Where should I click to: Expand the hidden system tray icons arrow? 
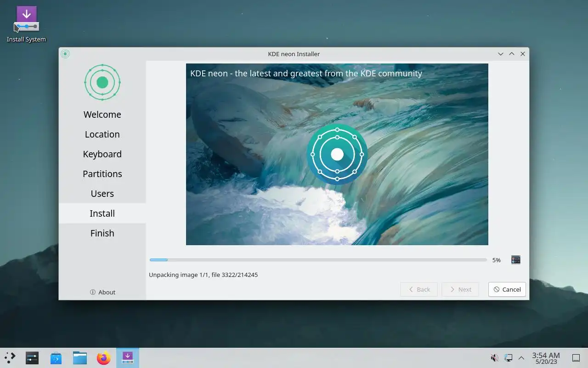[x=521, y=358]
